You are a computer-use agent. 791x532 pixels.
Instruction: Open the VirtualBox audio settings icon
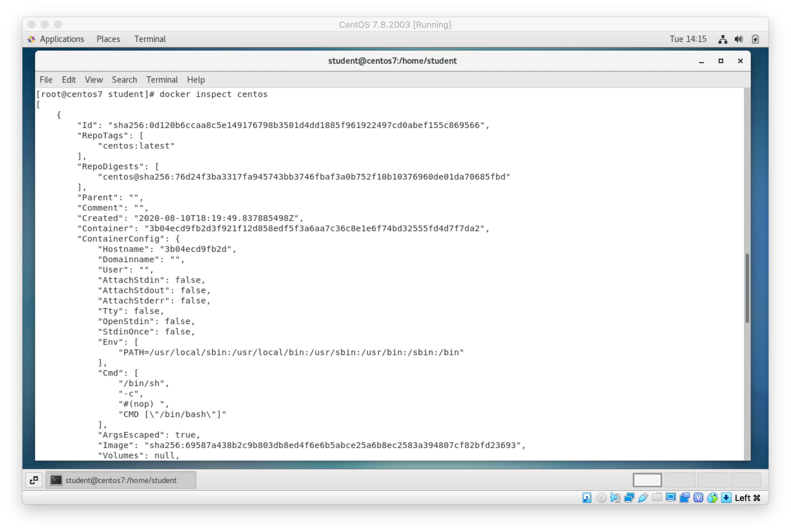(615, 498)
